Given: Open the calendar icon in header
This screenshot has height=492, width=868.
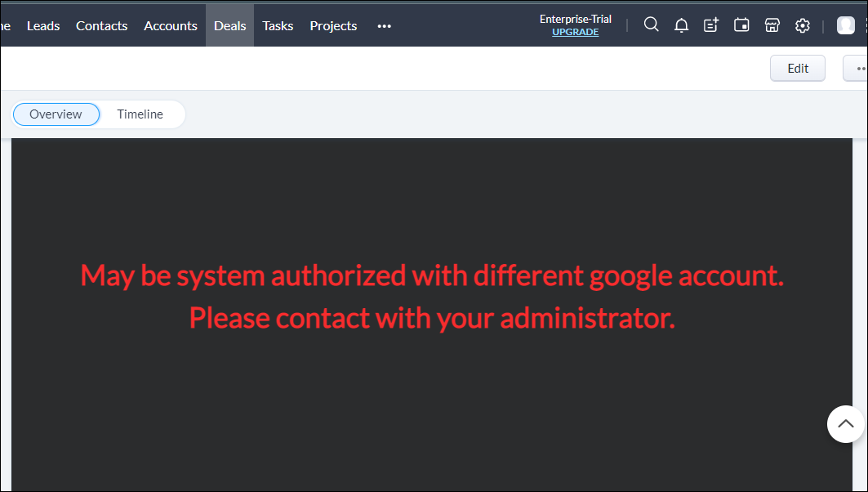Looking at the screenshot, I should pyautogui.click(x=741, y=25).
